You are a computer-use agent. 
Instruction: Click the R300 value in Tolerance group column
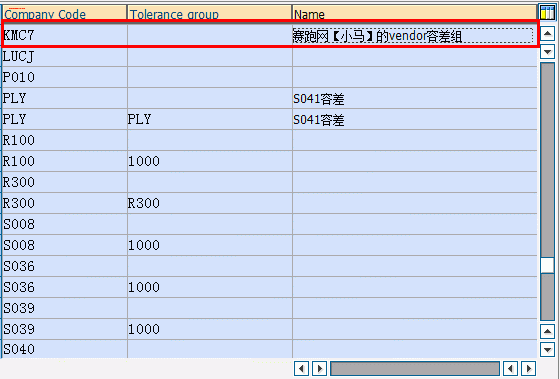pos(210,203)
